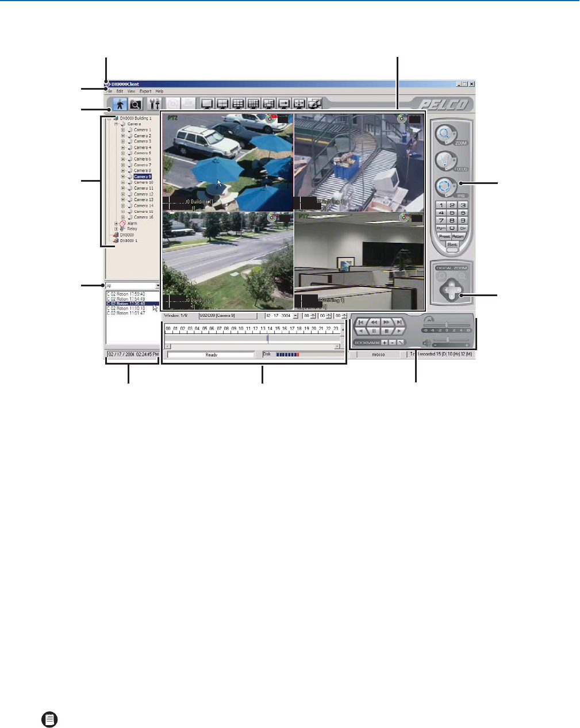This screenshot has width=580, height=728.
Task: Click keypad number 9
Action: (463, 220)
